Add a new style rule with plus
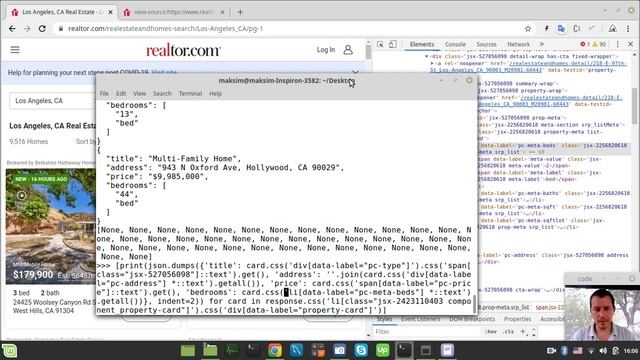 point(523,332)
